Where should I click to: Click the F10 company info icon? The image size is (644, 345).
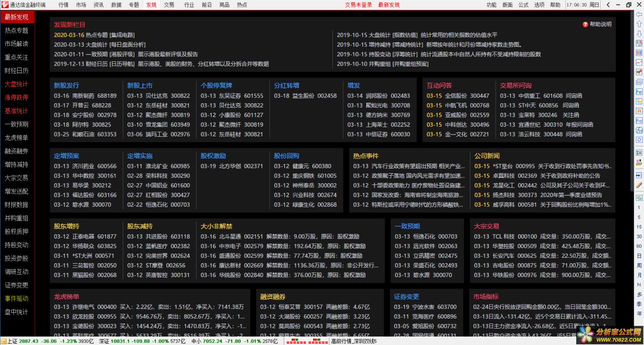(639, 92)
